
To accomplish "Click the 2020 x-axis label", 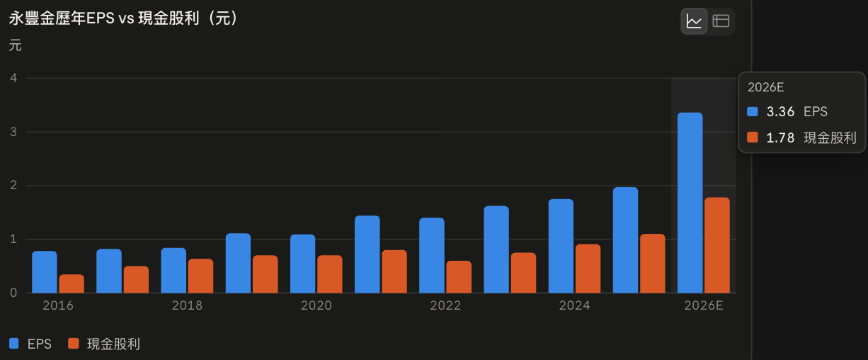I will point(316,305).
